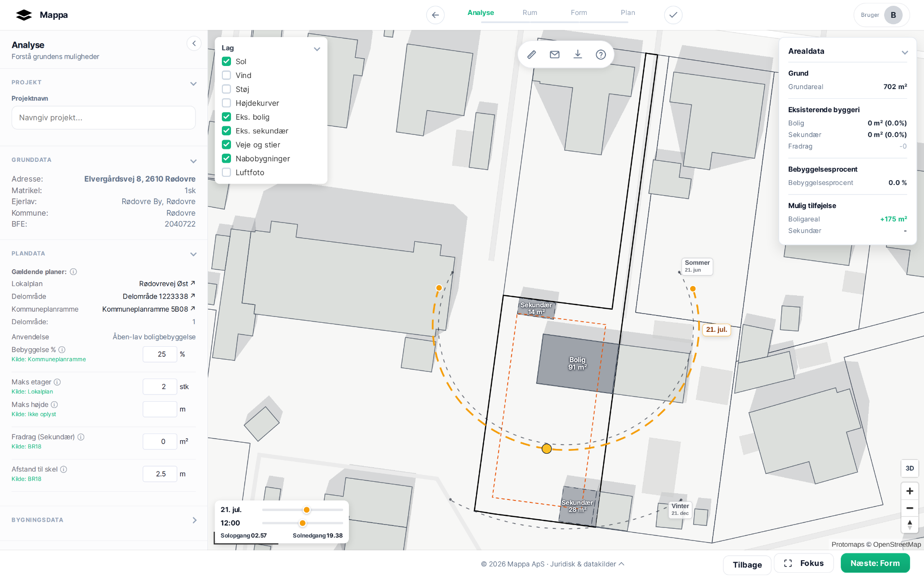Click info icon next to Bebyggelse %

click(x=62, y=350)
